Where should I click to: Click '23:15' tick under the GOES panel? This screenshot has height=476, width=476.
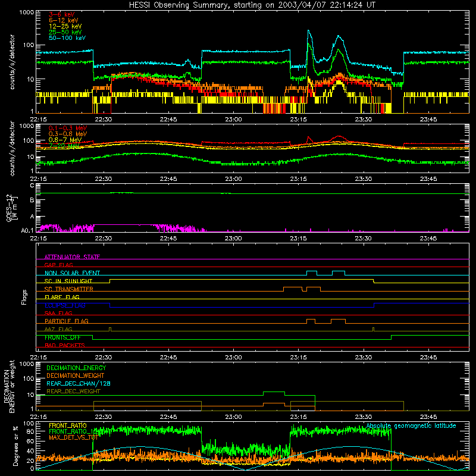[299, 239]
